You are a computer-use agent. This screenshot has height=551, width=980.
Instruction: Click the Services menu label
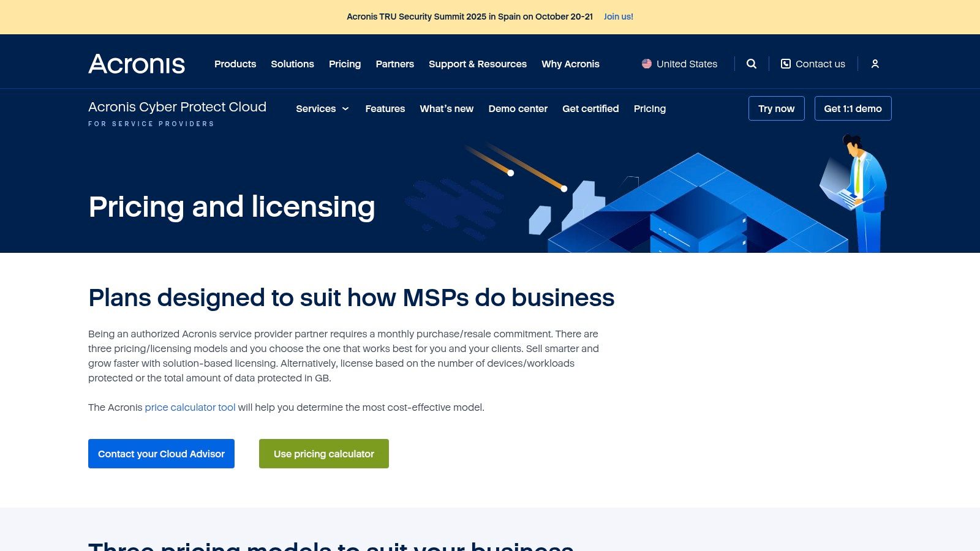pyautogui.click(x=316, y=108)
